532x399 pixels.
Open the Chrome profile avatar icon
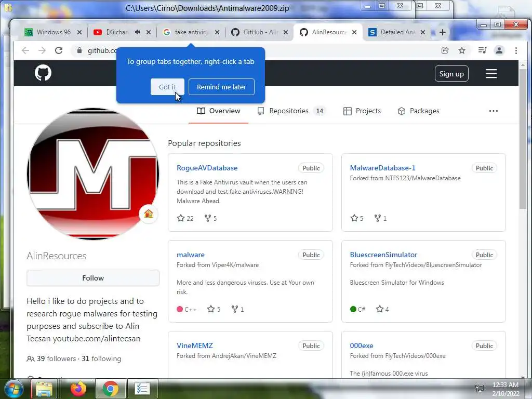pos(499,50)
